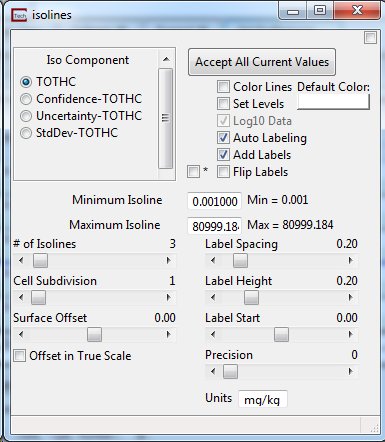Click the Surface Offset slider thumb

point(94,335)
